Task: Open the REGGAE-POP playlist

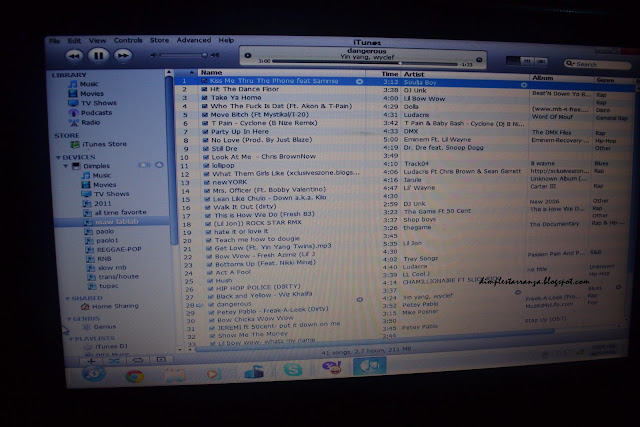Action: [x=119, y=249]
